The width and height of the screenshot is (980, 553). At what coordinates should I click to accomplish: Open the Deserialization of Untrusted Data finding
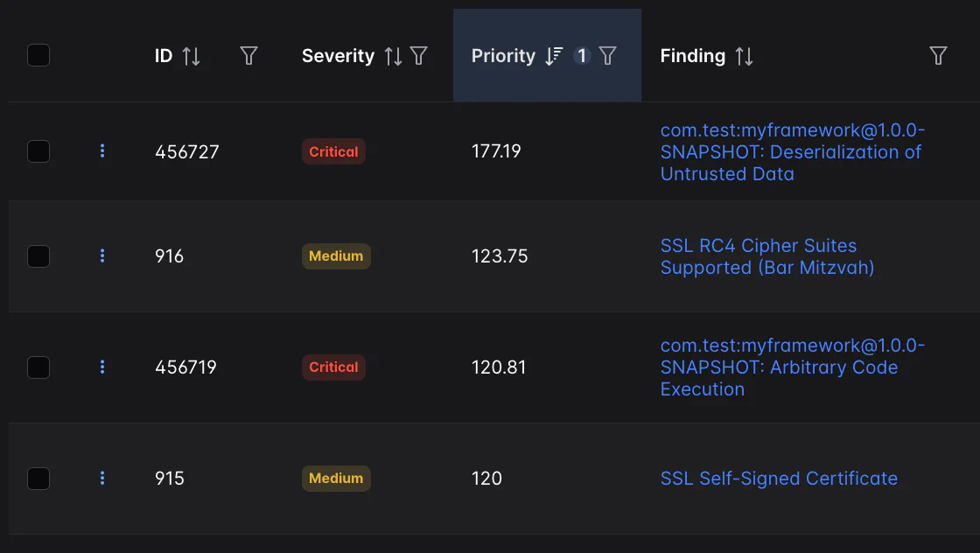[x=791, y=152]
